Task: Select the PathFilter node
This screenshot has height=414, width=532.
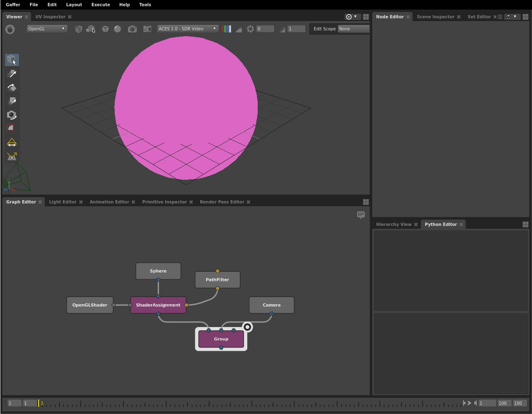Action: click(x=217, y=280)
